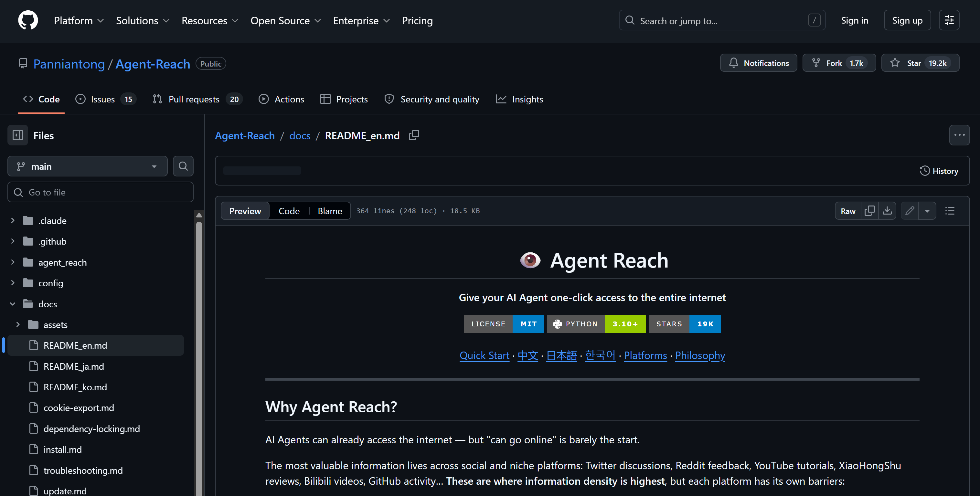This screenshot has width=980, height=496.
Task: View commit History for this file
Action: pos(939,171)
